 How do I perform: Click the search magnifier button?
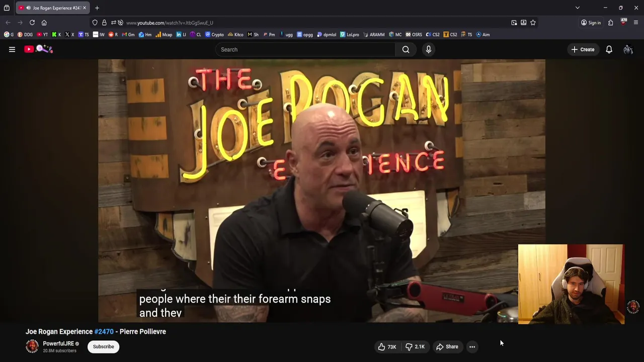[x=406, y=49]
